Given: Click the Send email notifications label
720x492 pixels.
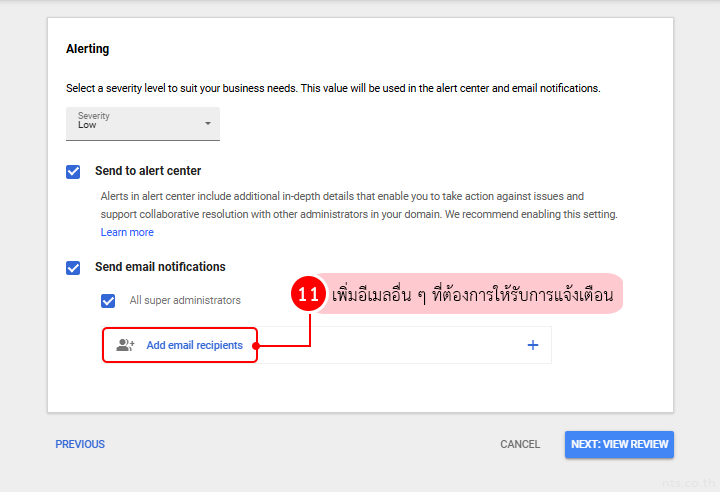Looking at the screenshot, I should click(160, 267).
